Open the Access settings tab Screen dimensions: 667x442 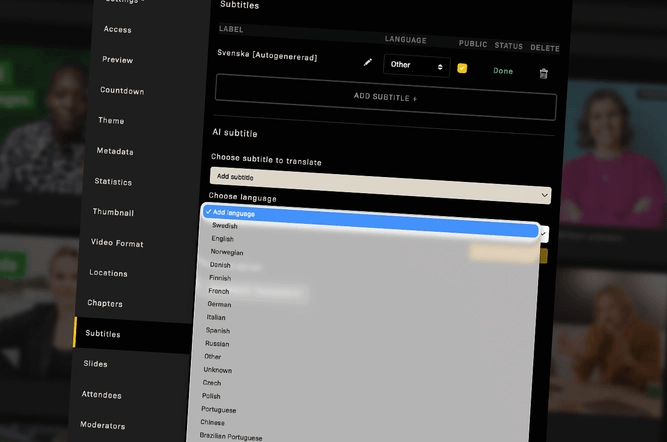pos(118,29)
